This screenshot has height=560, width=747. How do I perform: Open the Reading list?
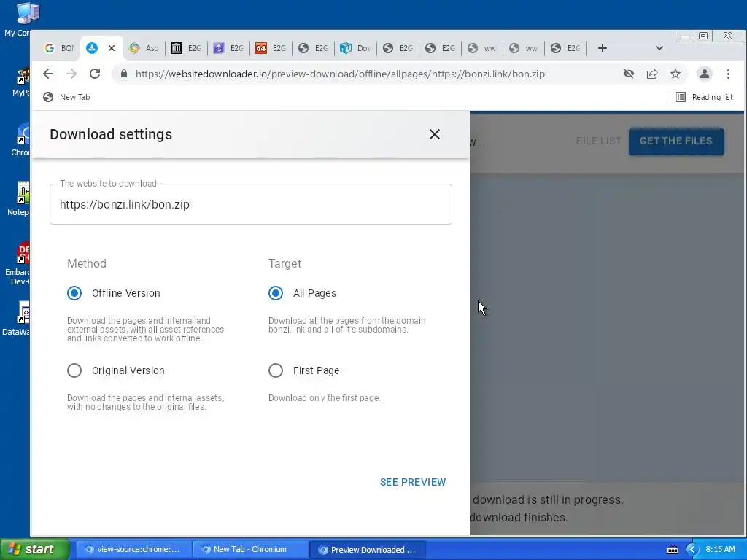(704, 97)
